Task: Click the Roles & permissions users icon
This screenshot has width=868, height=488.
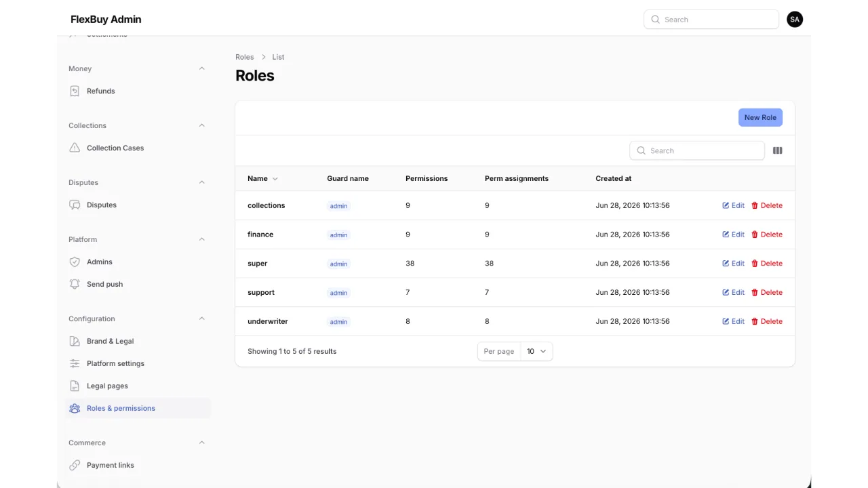Action: [75, 408]
